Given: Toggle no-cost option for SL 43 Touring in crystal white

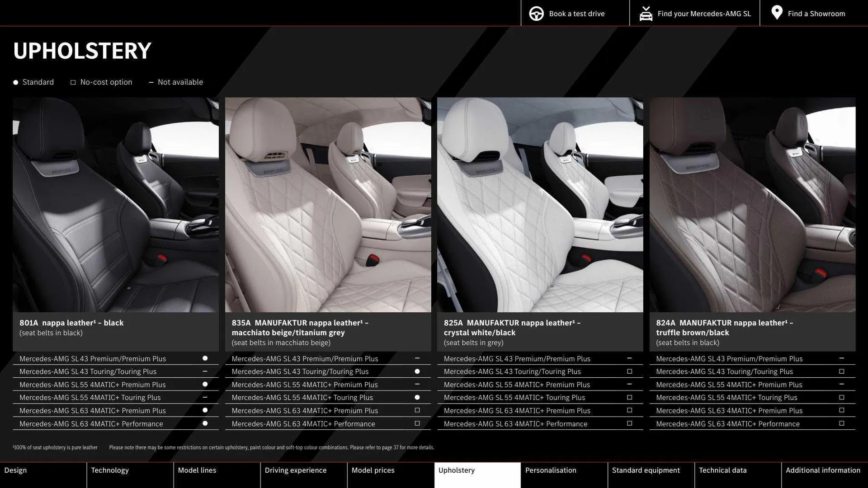Looking at the screenshot, I should (x=629, y=371).
